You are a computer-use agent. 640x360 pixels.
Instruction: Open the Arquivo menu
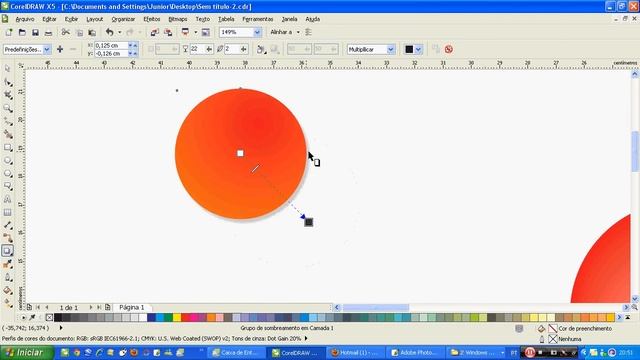(25, 19)
